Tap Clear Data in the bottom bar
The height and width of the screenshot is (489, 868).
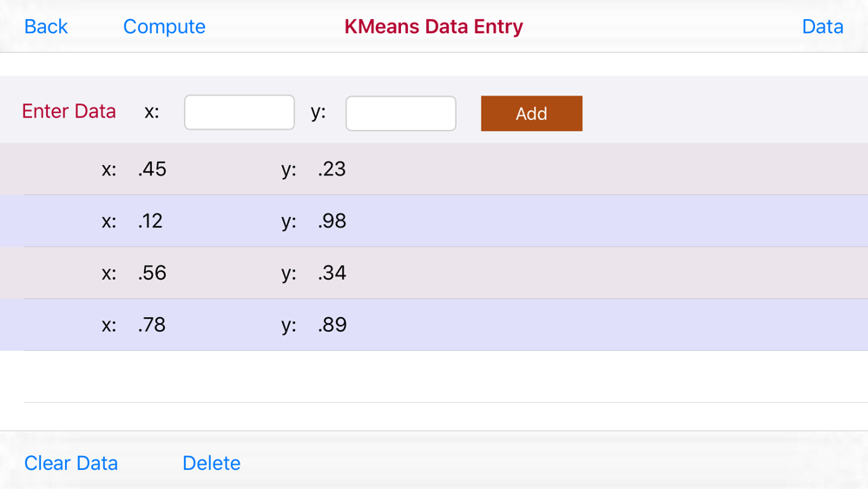(71, 463)
